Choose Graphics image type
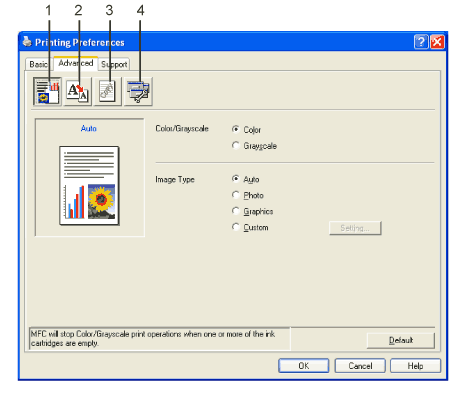This screenshot has width=472, height=408. [236, 211]
